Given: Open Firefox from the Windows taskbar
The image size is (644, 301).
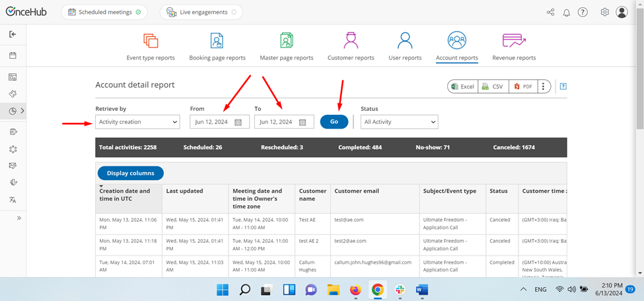Looking at the screenshot, I should pyautogui.click(x=355, y=290).
